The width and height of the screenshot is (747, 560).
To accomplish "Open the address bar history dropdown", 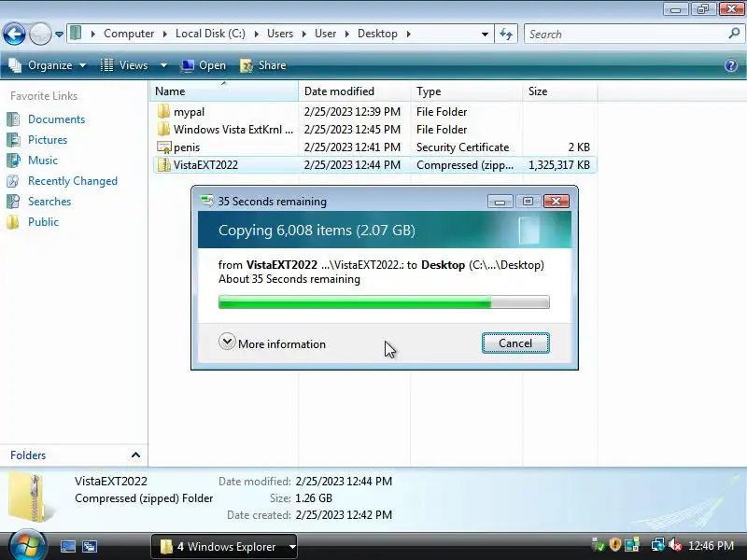I will pyautogui.click(x=485, y=34).
